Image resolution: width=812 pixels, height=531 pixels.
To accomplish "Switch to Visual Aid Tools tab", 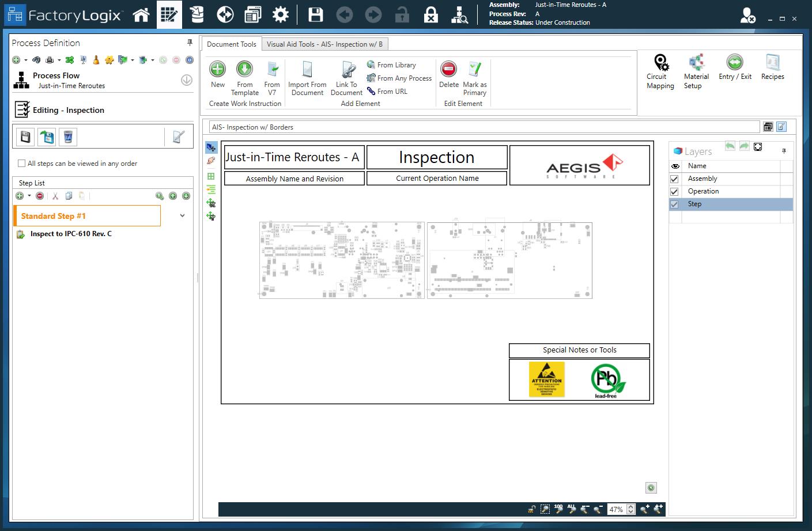I will (x=324, y=44).
